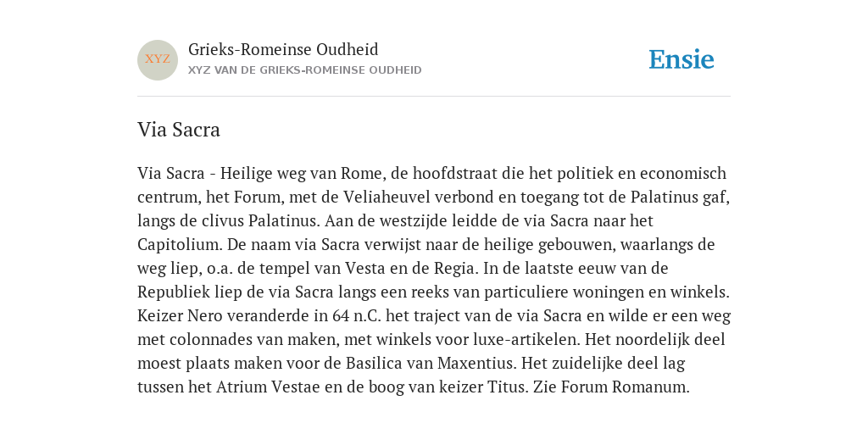Image resolution: width=868 pixels, height=434 pixels.
Task: Open the Ensie logo link
Action: point(682,59)
